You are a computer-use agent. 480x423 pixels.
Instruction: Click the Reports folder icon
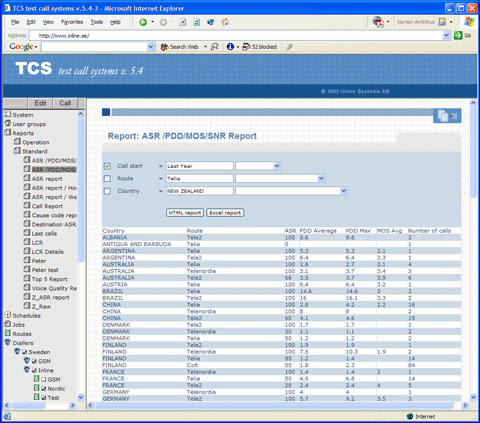click(x=8, y=133)
